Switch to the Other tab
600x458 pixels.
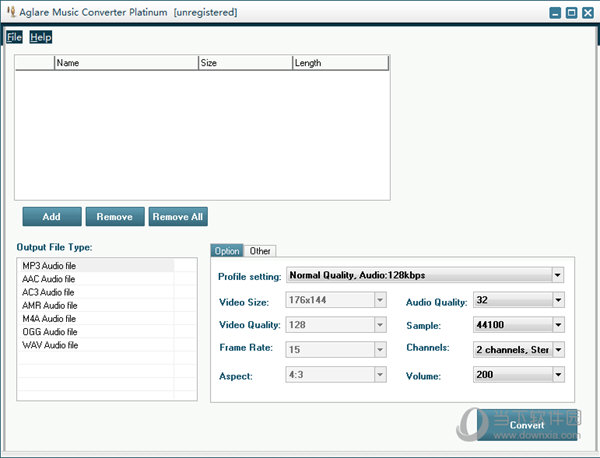pos(260,251)
